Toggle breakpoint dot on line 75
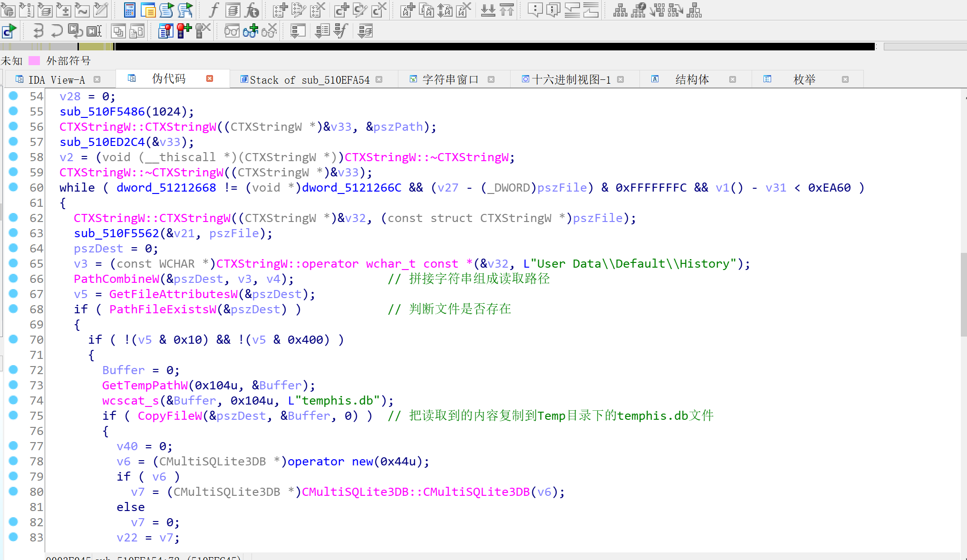The width and height of the screenshot is (967, 560). coord(13,415)
